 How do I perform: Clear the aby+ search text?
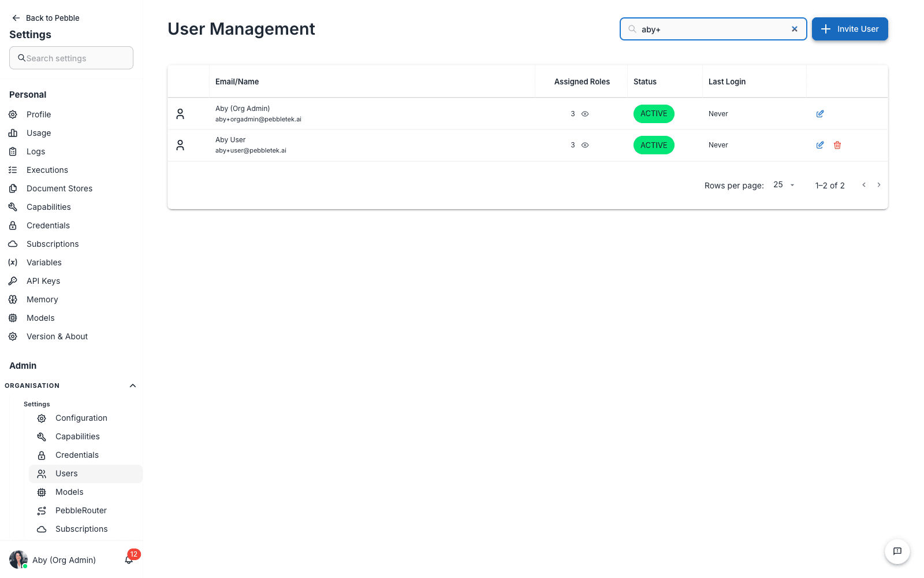pos(795,29)
